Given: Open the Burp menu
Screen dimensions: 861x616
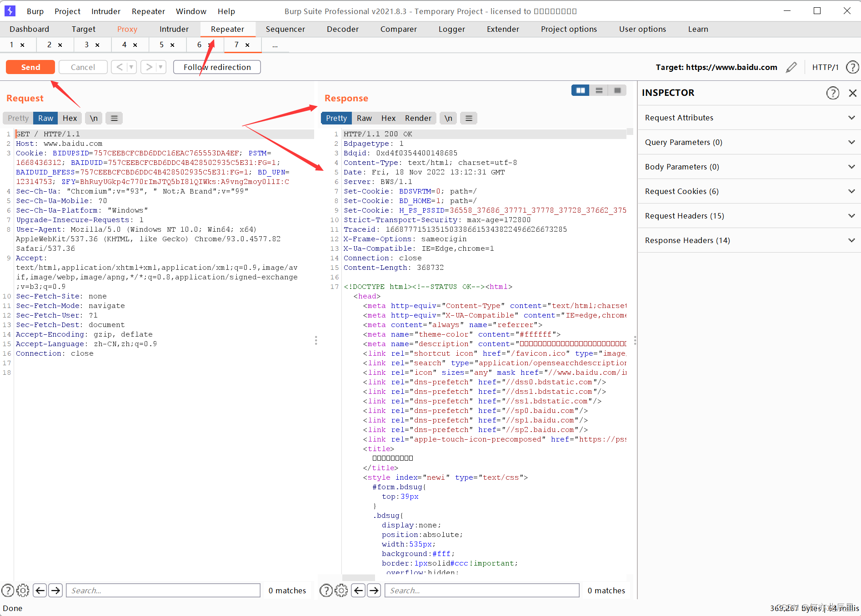Looking at the screenshot, I should (x=35, y=11).
